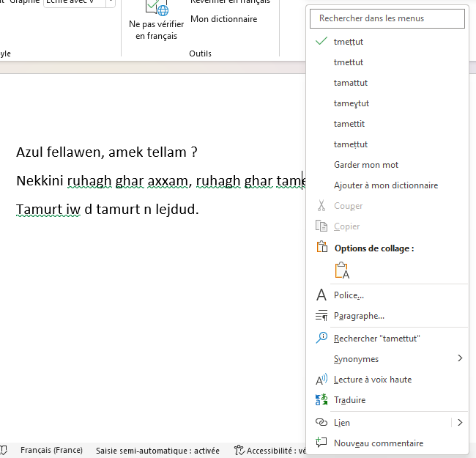This screenshot has width=476, height=458.
Task: Click the Outils group label
Action: click(x=200, y=53)
